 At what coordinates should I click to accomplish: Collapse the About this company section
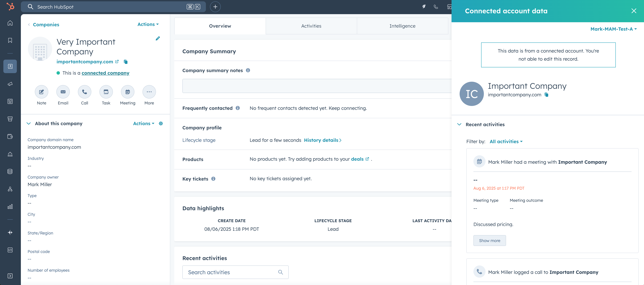[x=29, y=123]
